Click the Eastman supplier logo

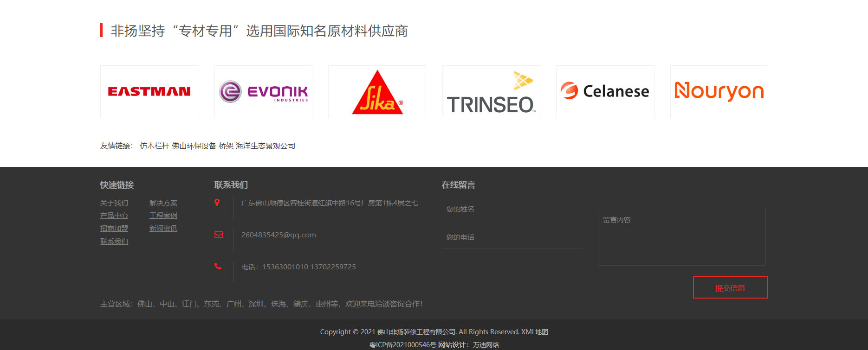[149, 92]
